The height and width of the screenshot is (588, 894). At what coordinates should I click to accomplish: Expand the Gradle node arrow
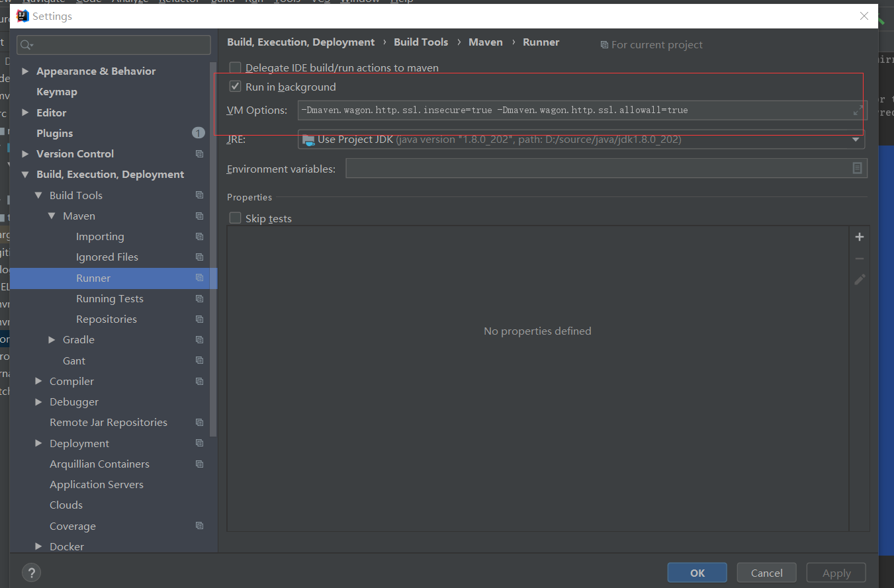point(52,340)
